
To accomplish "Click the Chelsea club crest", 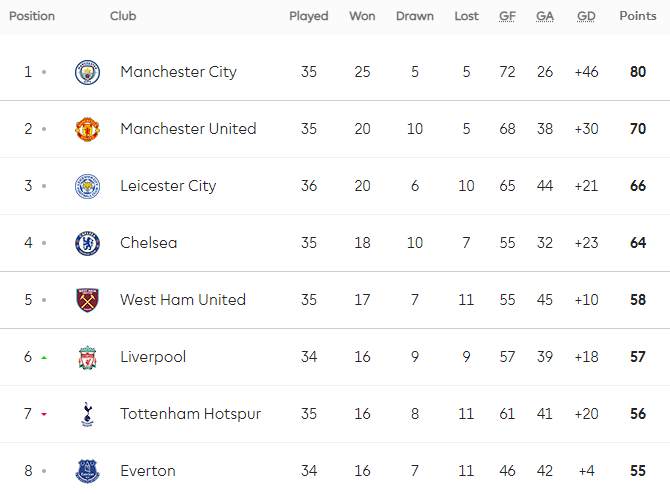I will pos(88,243).
